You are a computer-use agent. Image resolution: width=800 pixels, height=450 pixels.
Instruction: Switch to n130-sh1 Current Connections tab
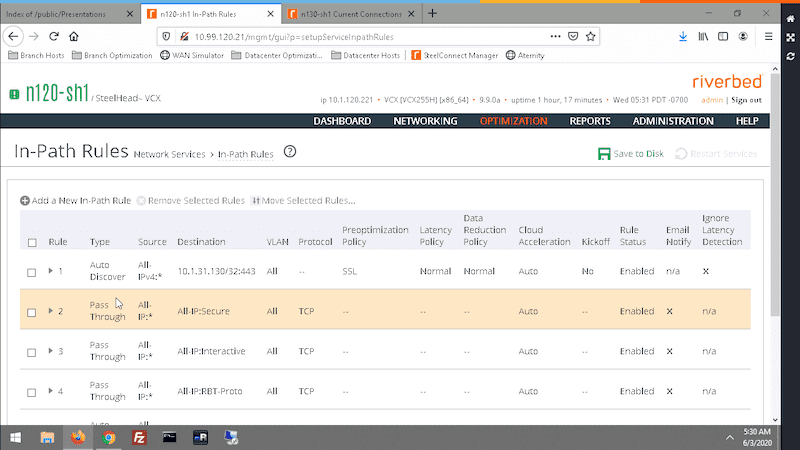tap(352, 14)
